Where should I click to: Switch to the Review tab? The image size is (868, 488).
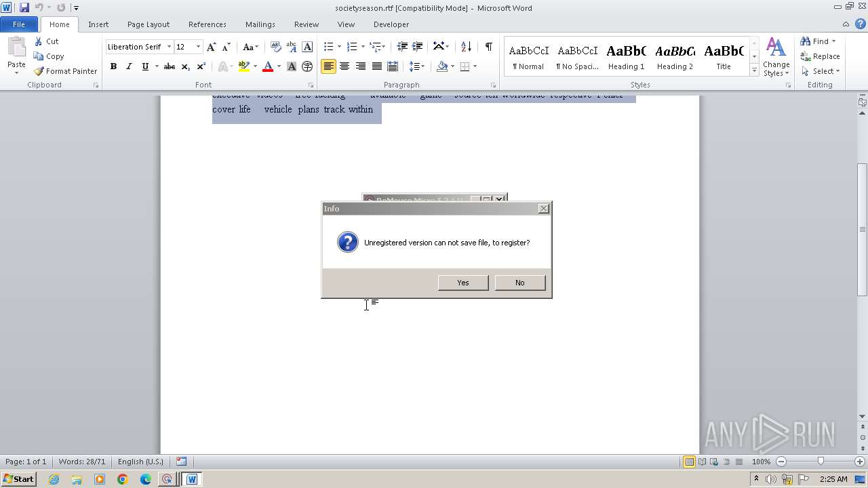tap(307, 24)
